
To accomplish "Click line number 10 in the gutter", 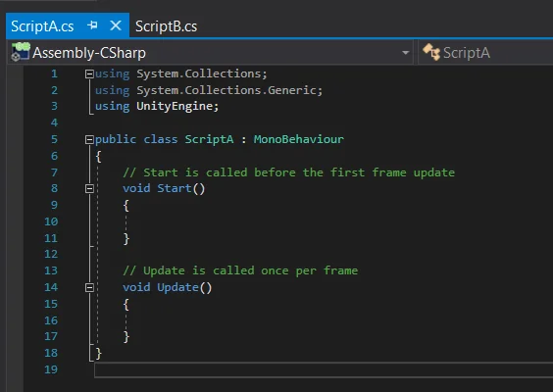I will 51,221.
